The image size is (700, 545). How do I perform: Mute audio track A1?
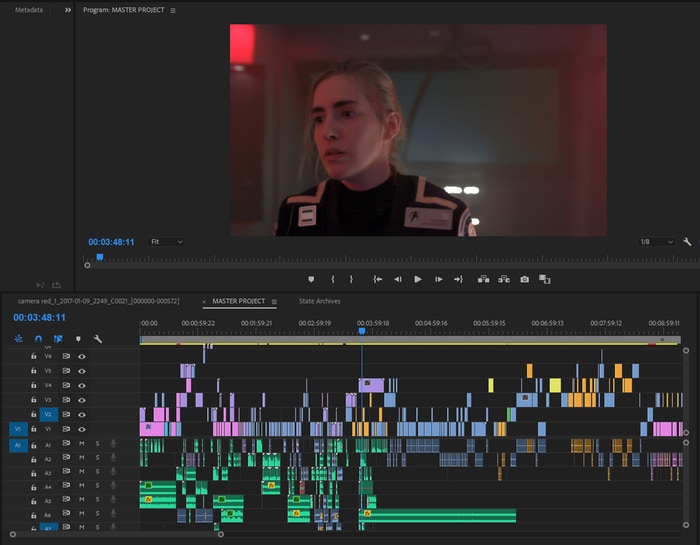coord(82,444)
